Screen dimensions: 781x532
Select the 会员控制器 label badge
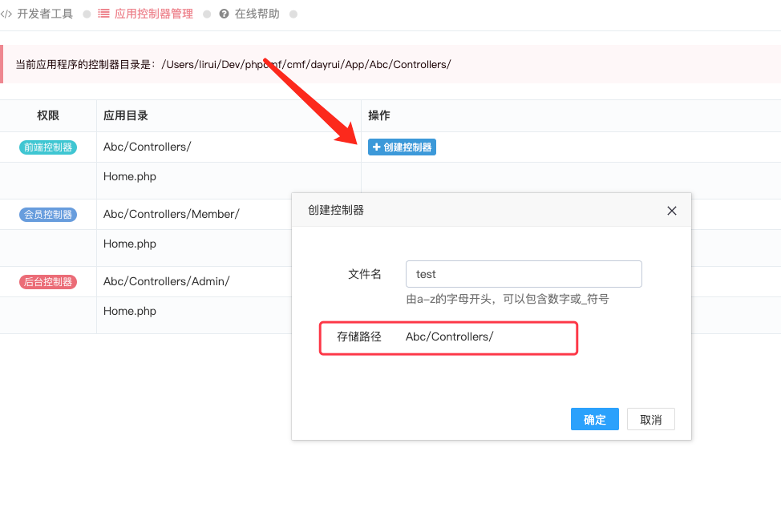coord(48,215)
